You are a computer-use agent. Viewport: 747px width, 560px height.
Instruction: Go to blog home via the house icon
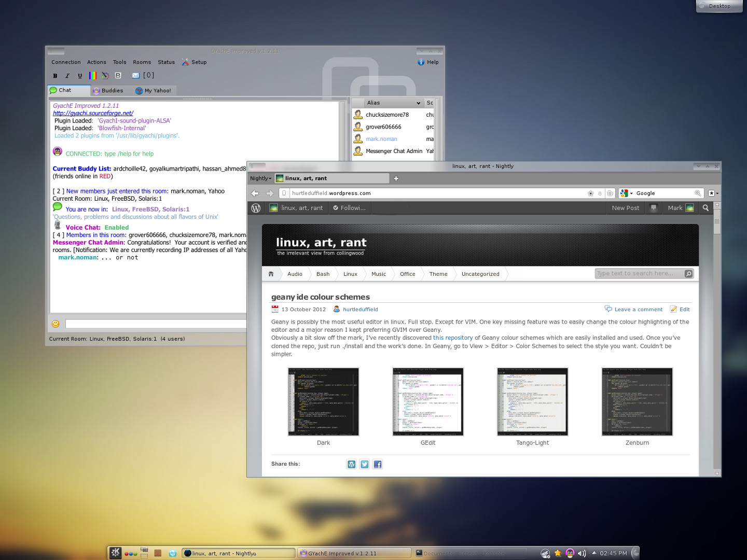coord(271,274)
